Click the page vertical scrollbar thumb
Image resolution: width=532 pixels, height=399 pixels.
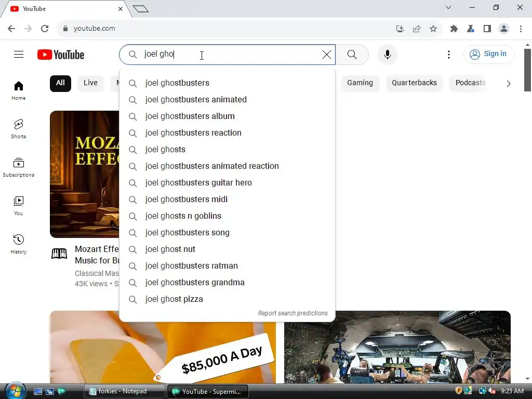[527, 70]
